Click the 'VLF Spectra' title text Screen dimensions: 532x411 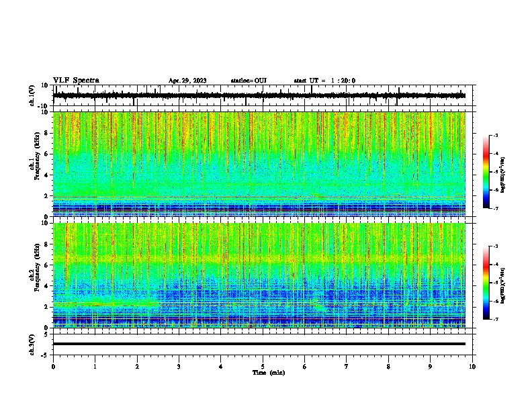click(76, 81)
